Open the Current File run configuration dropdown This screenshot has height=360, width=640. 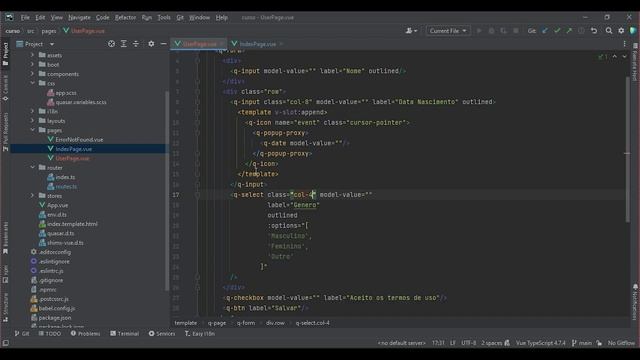[448, 31]
